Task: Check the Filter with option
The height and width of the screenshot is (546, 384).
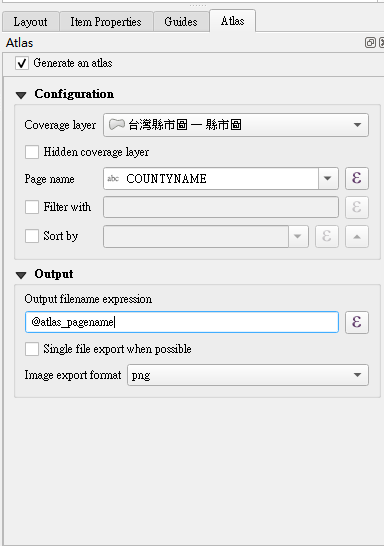Action: click(32, 207)
